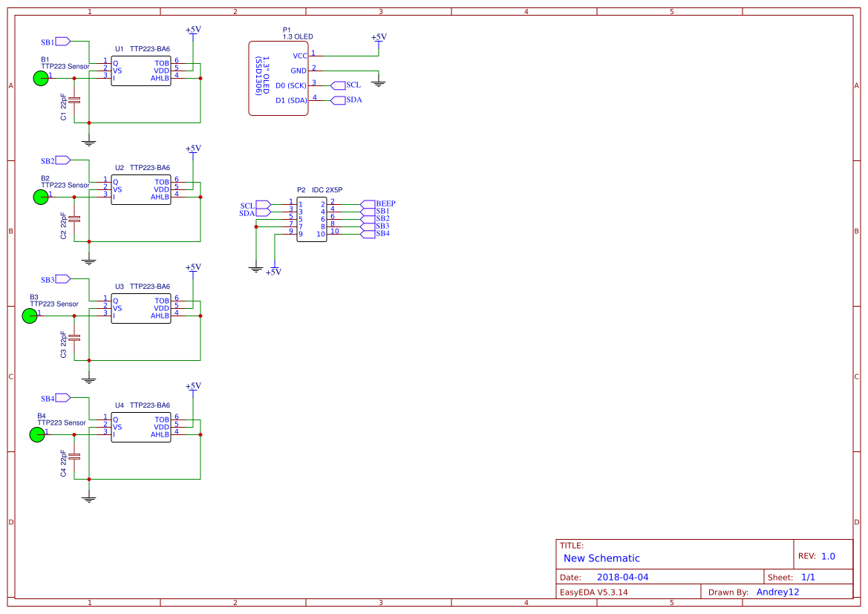Image resolution: width=868 pixels, height=614 pixels.
Task: Click the EasyEDA V5.3.14 label
Action: pyautogui.click(x=594, y=592)
